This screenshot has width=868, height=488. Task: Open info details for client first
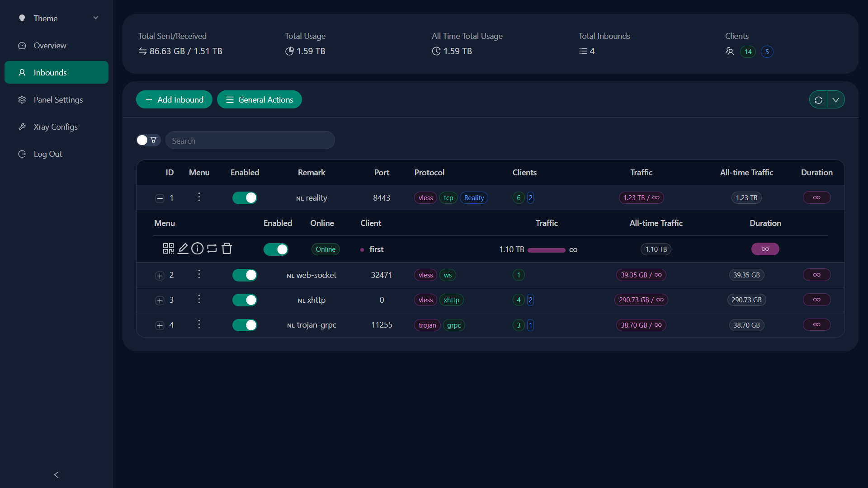pos(197,249)
